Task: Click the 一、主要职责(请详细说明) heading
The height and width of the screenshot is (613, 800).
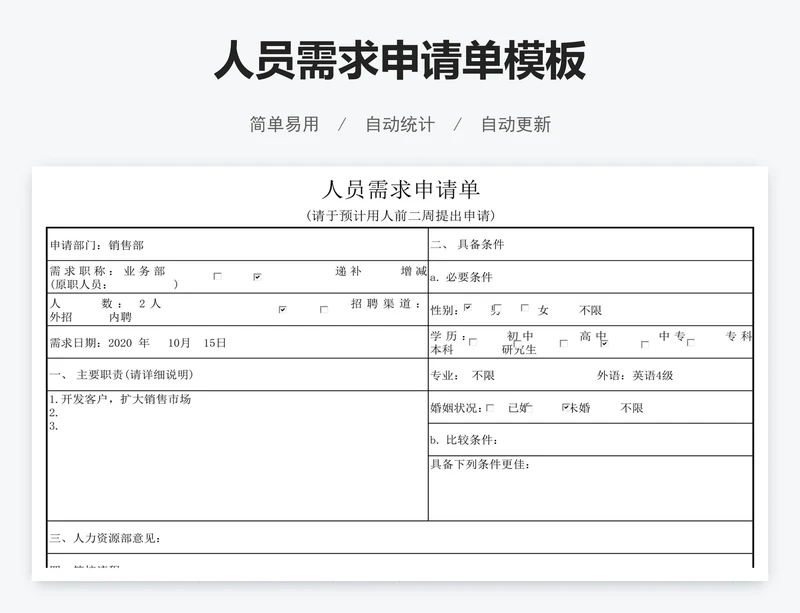Action: [x=121, y=375]
